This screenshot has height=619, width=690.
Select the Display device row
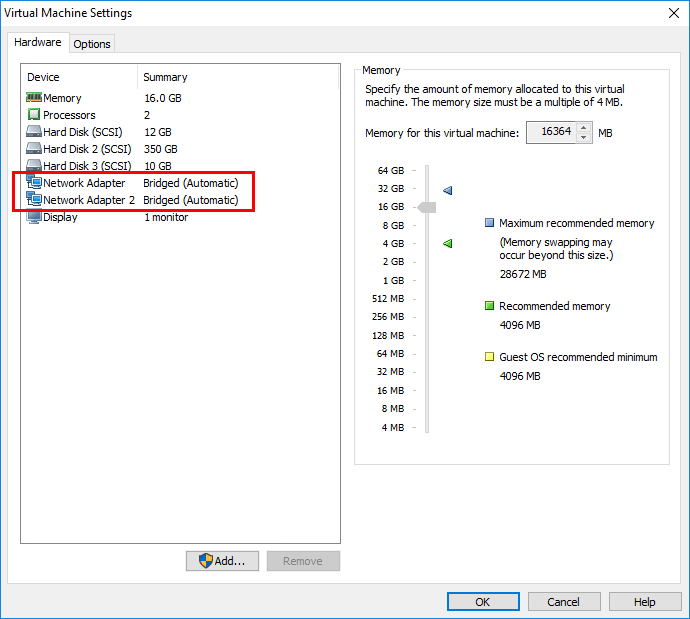point(180,217)
